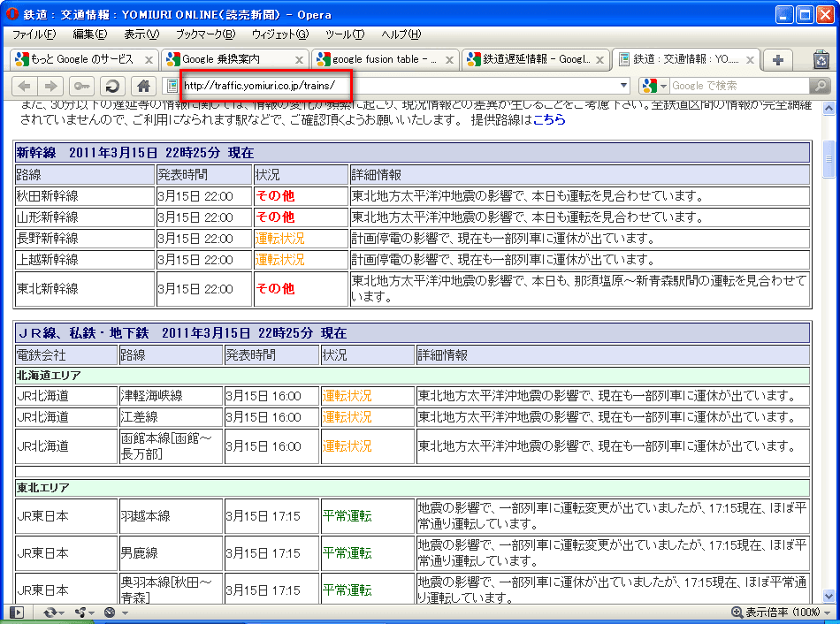The width and height of the screenshot is (840, 624).
Task: Focus the Google で検索 search field
Action: point(739,86)
